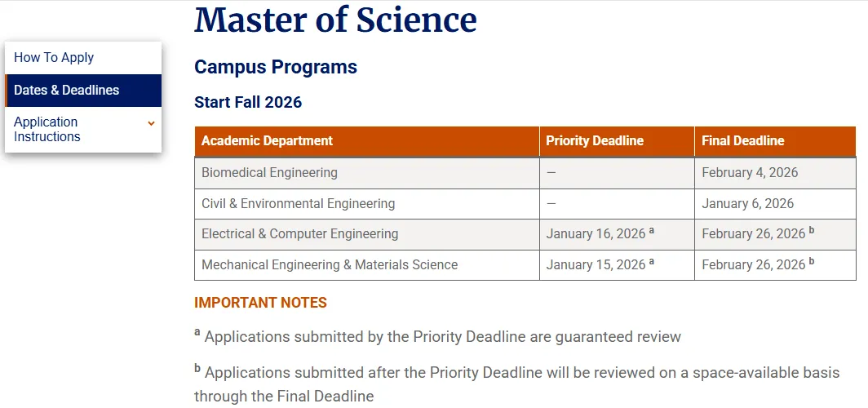This screenshot has width=868, height=408.
Task: Select Mechanical Engineering & Materials Science cell
Action: coord(330,265)
